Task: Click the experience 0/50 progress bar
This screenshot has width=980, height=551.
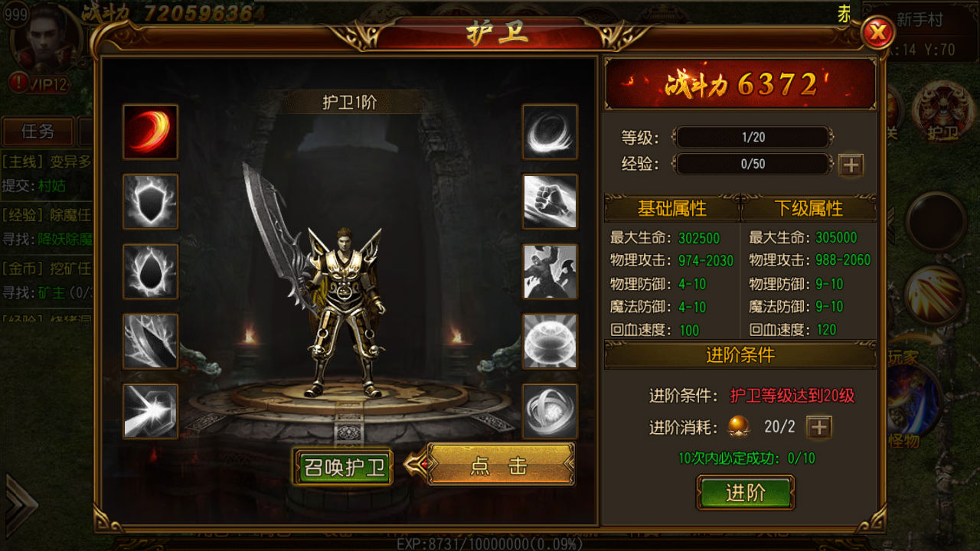Action: [x=753, y=164]
